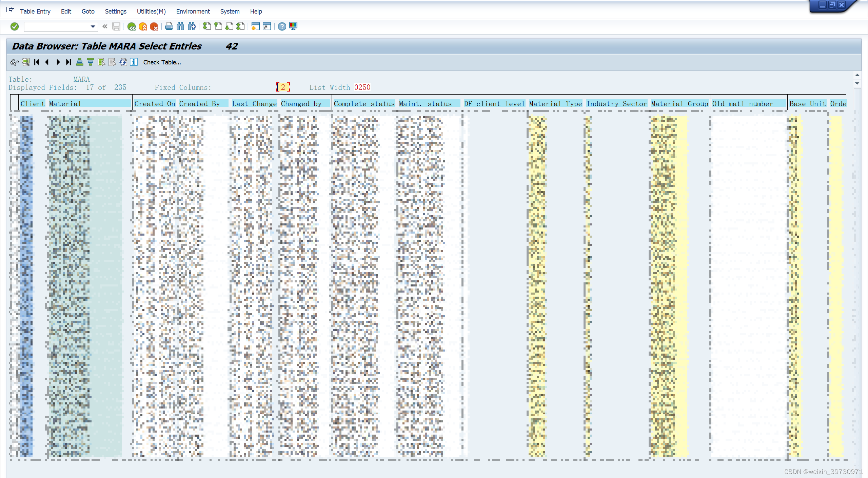Click the Customize local layout monitor icon

pyautogui.click(x=293, y=26)
